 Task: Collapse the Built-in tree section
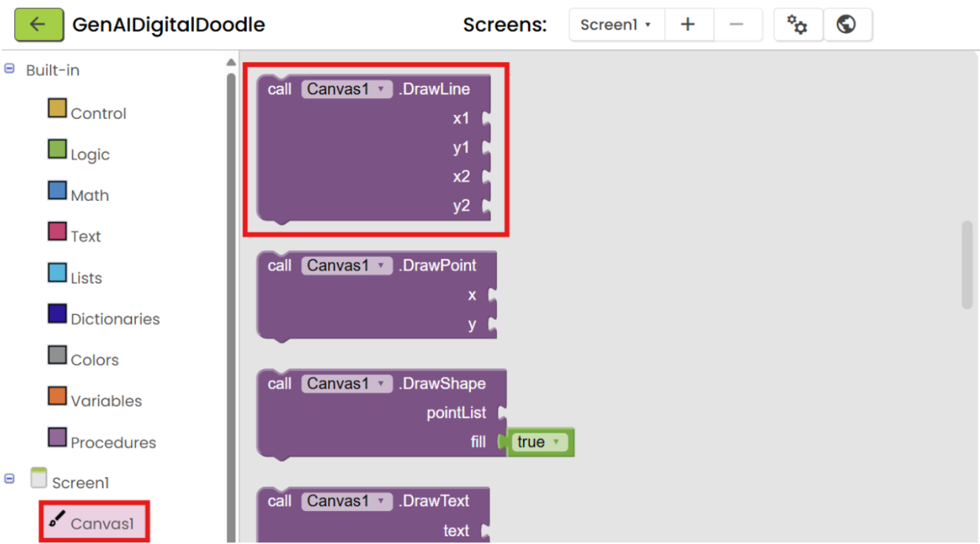click(x=10, y=69)
